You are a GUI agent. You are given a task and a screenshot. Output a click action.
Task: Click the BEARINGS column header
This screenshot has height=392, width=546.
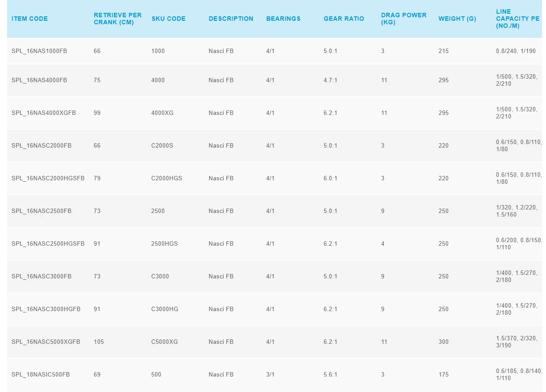coord(283,19)
